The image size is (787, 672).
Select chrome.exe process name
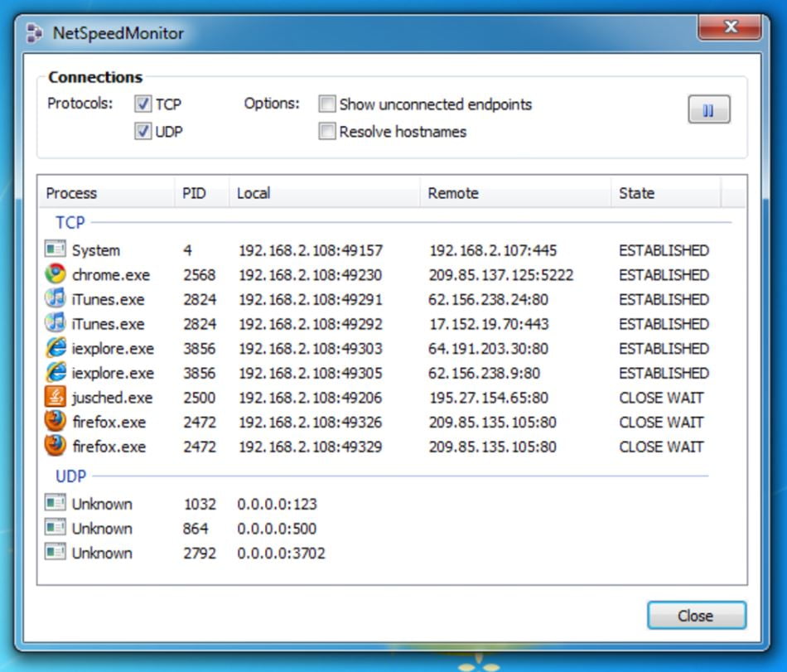coord(111,274)
